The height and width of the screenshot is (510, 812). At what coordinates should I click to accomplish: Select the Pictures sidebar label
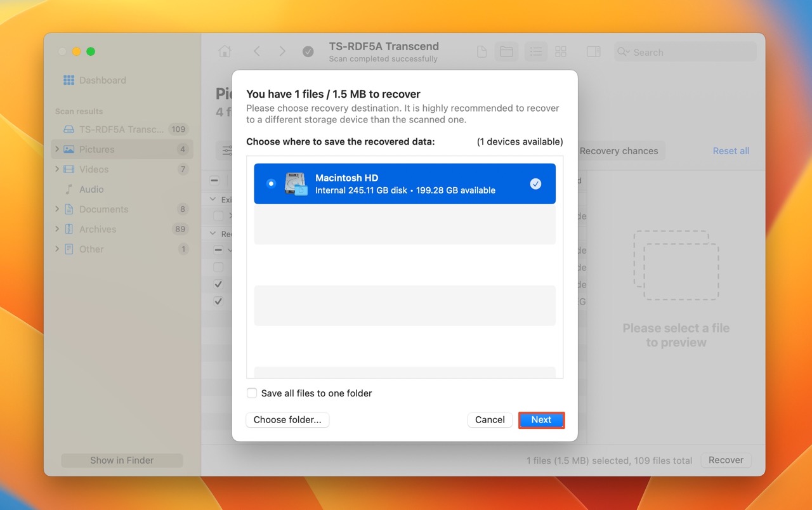coord(96,150)
